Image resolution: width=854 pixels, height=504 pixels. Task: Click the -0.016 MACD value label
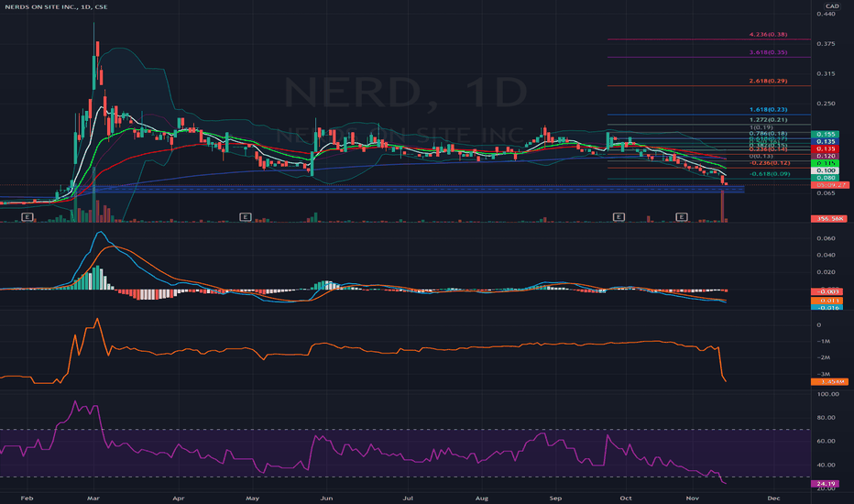[827, 308]
